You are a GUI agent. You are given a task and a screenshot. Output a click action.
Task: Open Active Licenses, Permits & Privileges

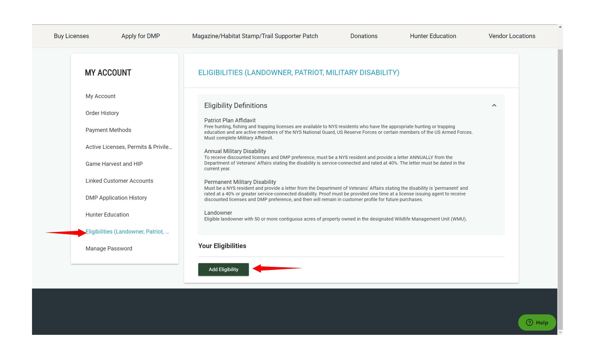(x=129, y=147)
